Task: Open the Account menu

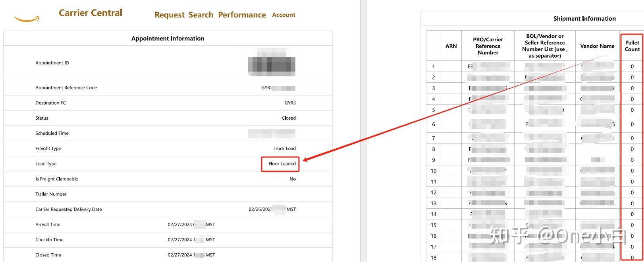Action: pos(283,15)
